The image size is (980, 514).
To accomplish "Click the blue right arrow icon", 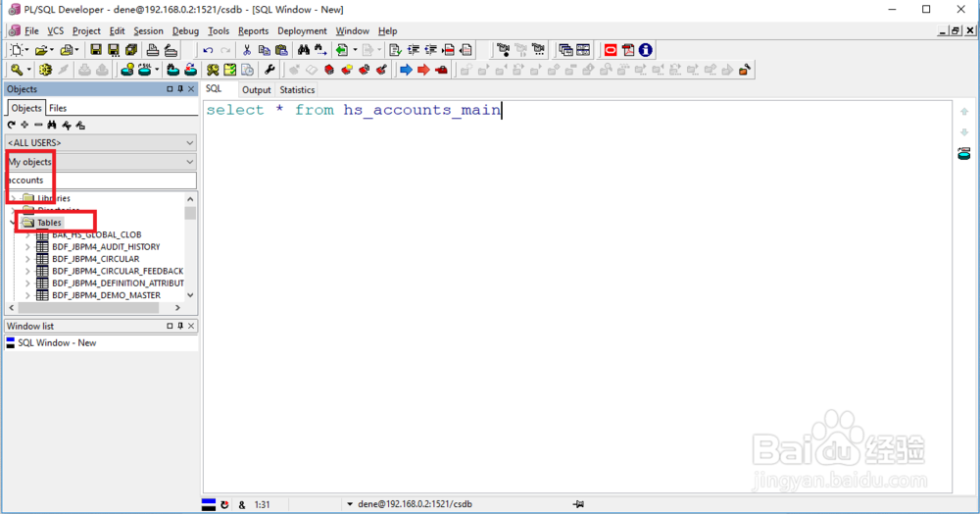I will point(406,70).
